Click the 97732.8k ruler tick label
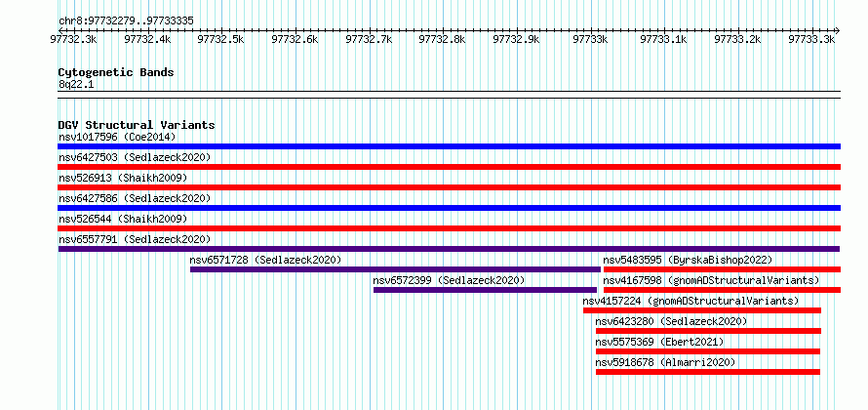868x410 pixels. coord(443,39)
